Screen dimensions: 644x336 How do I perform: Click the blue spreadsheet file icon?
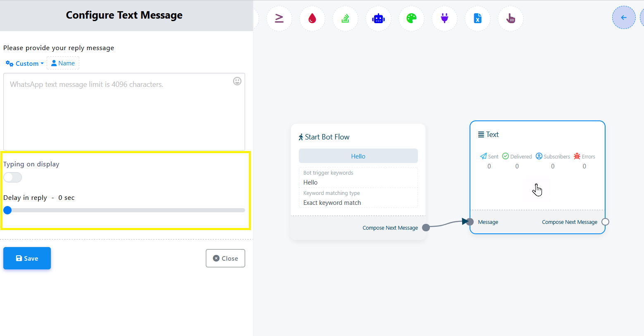[x=477, y=19]
